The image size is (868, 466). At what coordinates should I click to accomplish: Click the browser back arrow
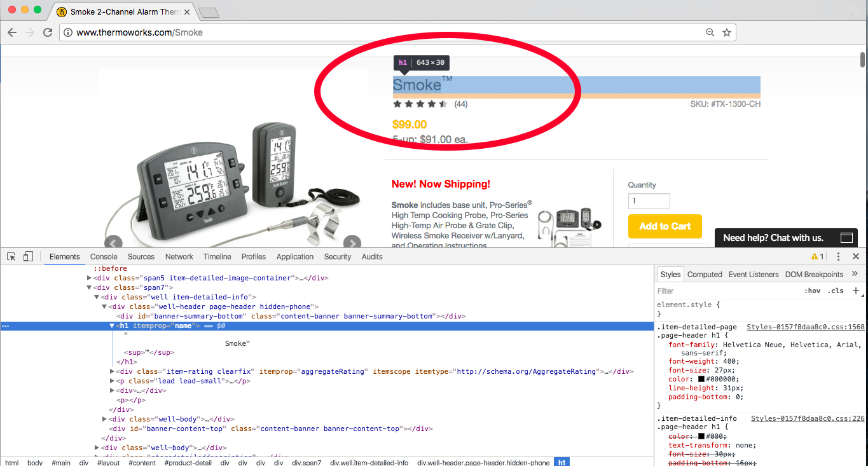(12, 32)
